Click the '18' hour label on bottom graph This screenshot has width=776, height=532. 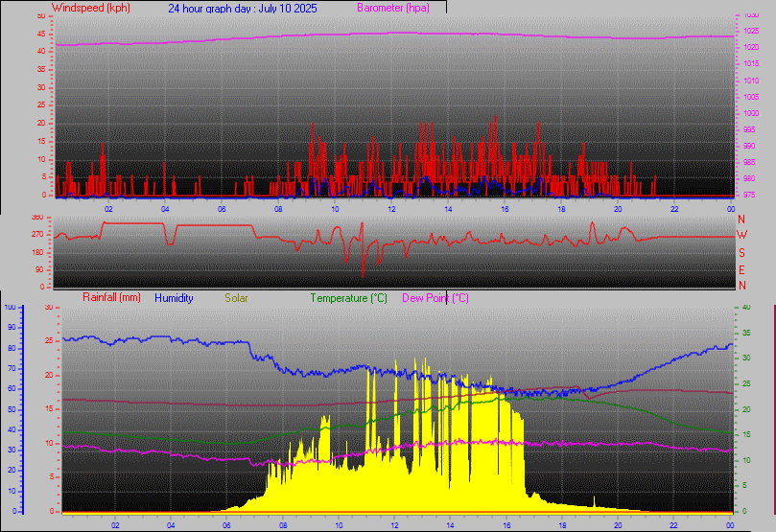pos(562,525)
